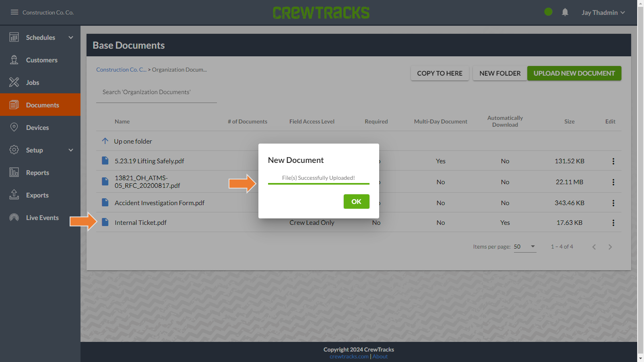Click the '# of Documents' column header
The height and width of the screenshot is (362, 644).
pyautogui.click(x=248, y=121)
